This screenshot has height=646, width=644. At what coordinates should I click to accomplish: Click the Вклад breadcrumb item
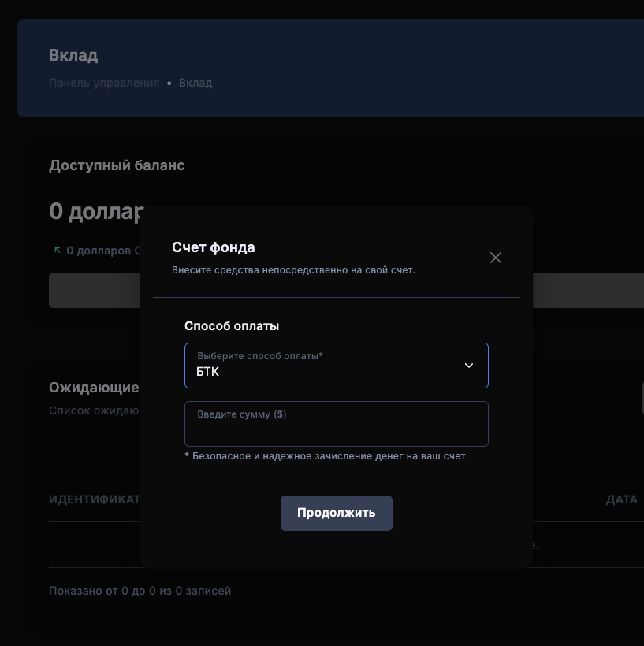195,83
